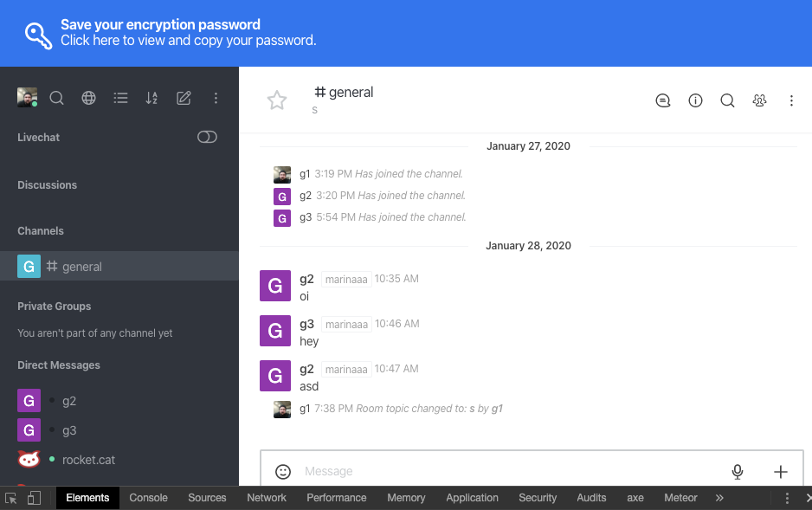
Task: Focus the Message input field
Action: point(512,471)
